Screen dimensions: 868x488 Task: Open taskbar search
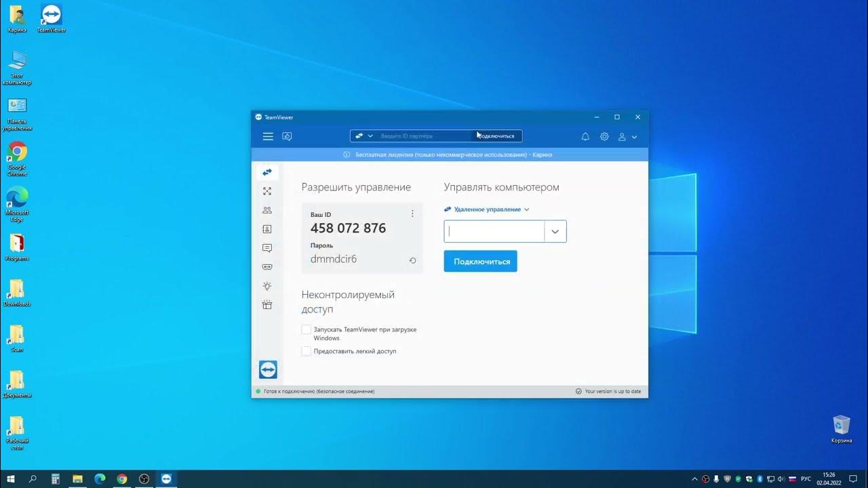(x=33, y=479)
